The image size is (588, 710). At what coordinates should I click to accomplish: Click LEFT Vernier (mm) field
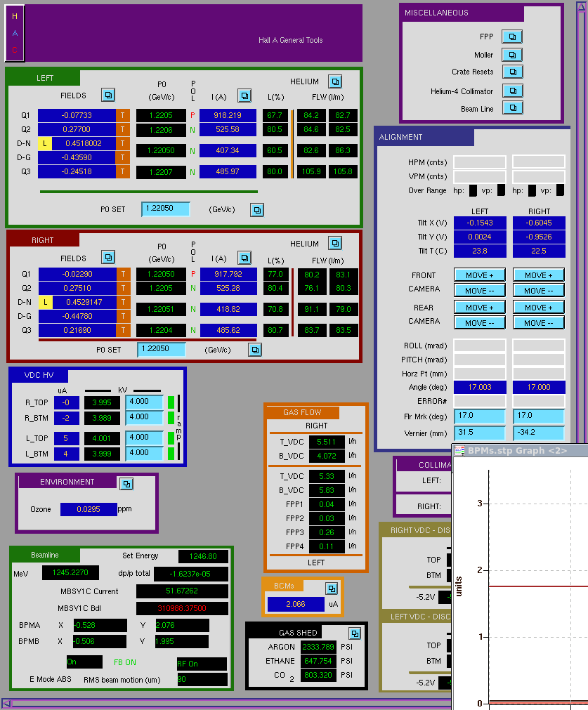pyautogui.click(x=480, y=433)
